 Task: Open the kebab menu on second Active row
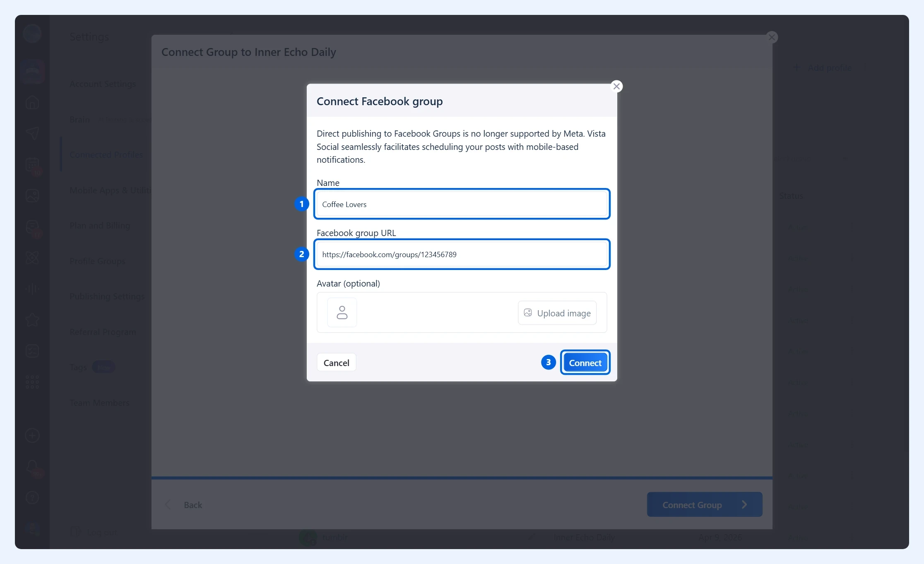[x=852, y=258]
